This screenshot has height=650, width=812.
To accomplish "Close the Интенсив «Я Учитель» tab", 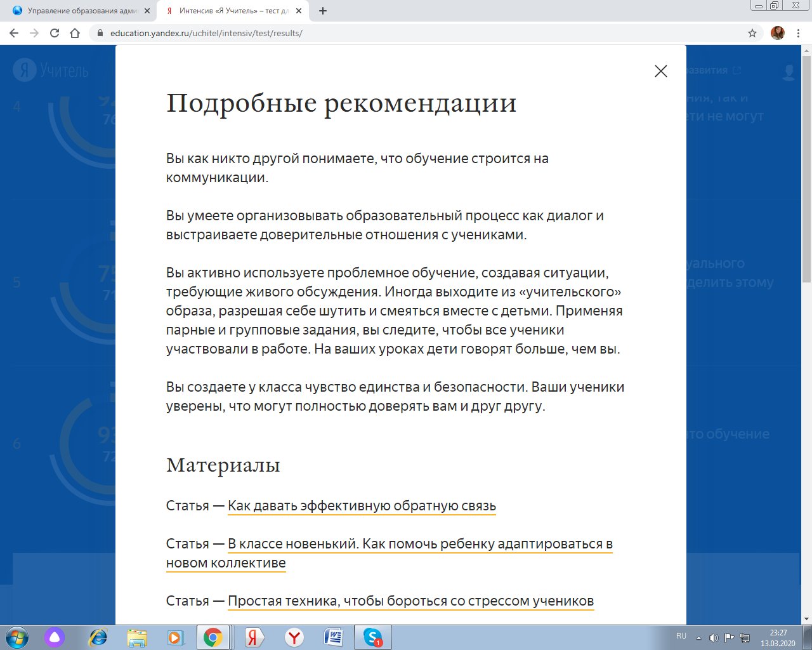I will click(x=299, y=11).
